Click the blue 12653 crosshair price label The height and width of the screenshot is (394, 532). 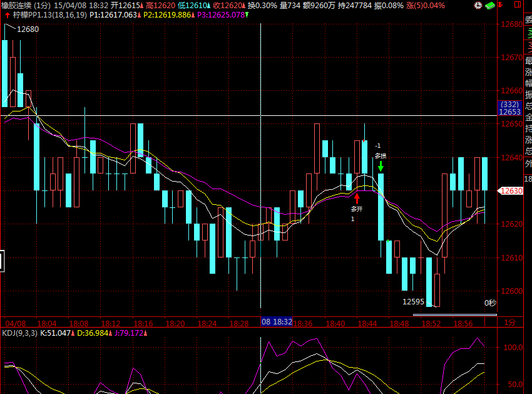(510, 111)
